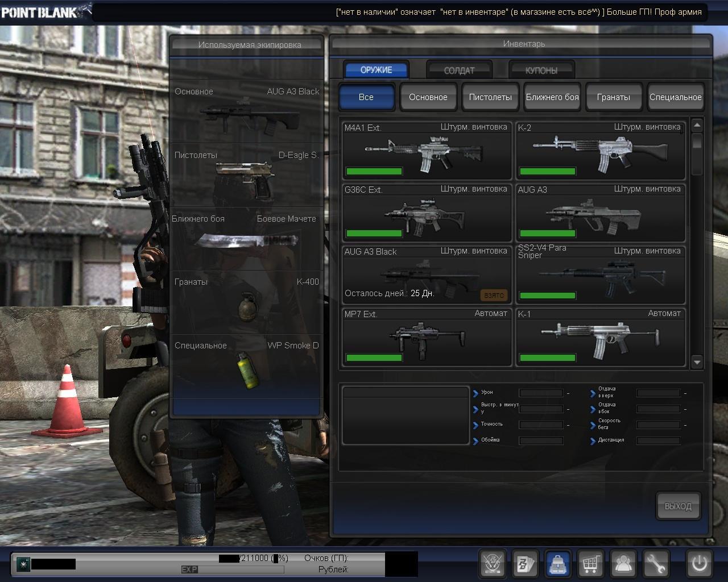Viewport: 728px width, 582px height.
Task: Select the MP7 Ext. submachine gun image
Action: [428, 340]
